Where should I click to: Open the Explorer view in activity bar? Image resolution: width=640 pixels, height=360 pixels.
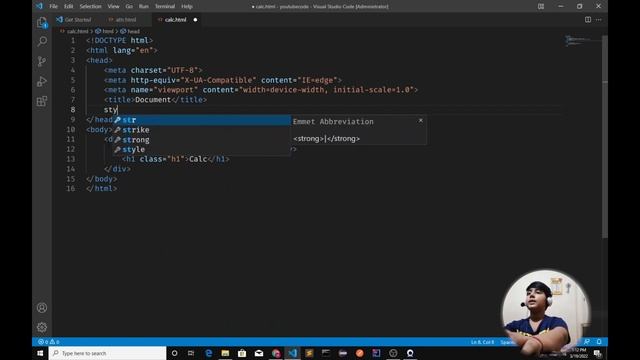tap(42, 22)
